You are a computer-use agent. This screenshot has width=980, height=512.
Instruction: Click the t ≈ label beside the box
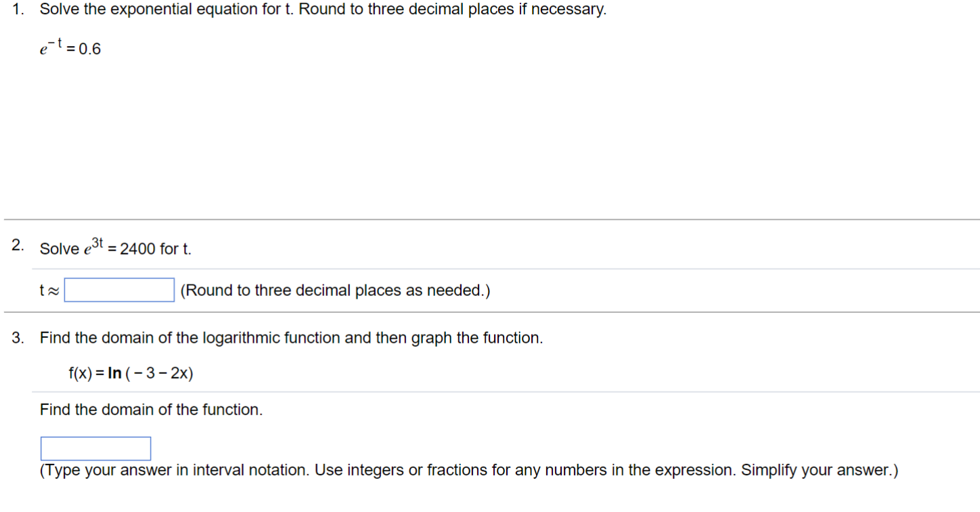[x=50, y=290]
